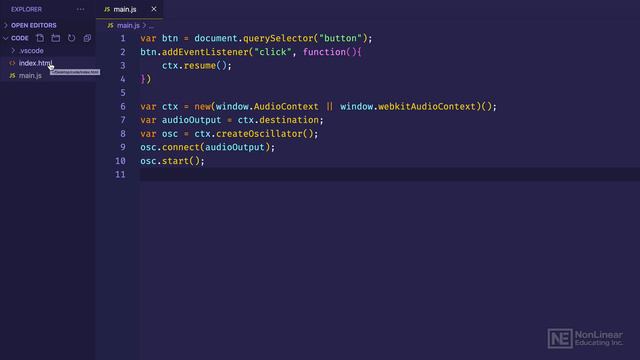Image resolution: width=640 pixels, height=360 pixels.
Task: Click "osc.start" on line 10
Action: click(x=164, y=161)
